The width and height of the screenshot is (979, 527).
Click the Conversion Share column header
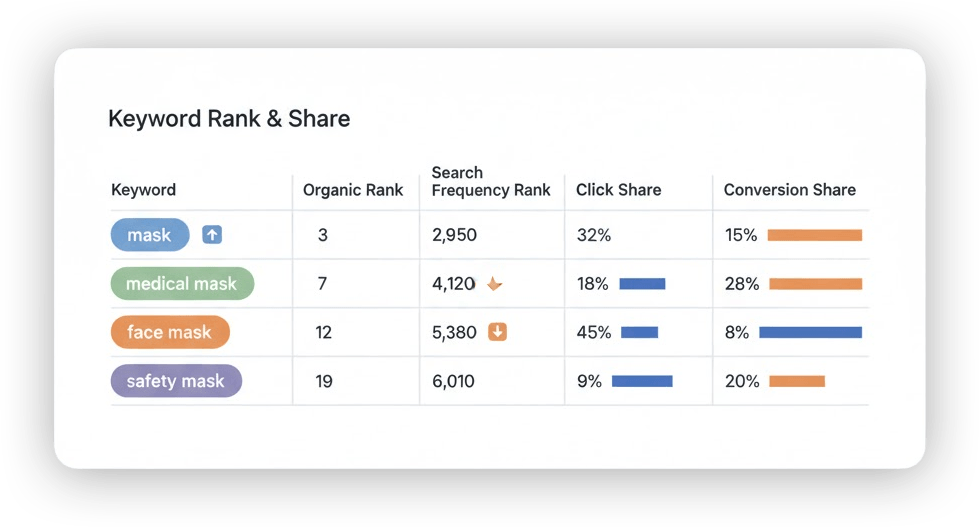[789, 190]
